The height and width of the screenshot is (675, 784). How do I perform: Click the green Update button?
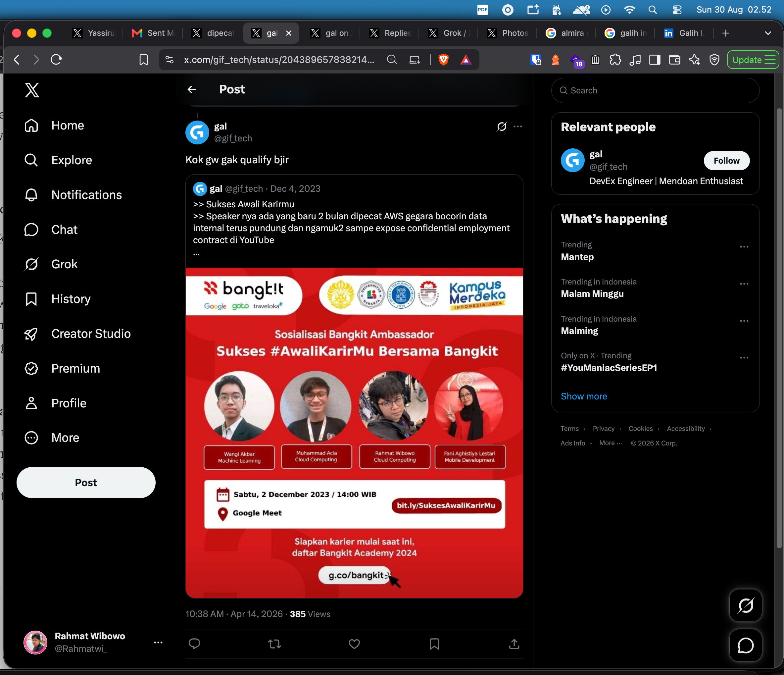click(x=753, y=60)
